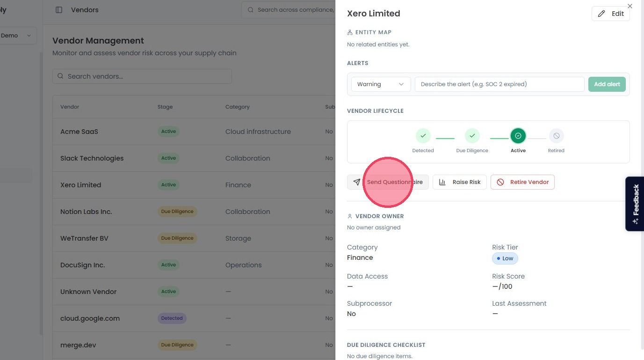Open the merge.dev vendor row
This screenshot has width=644, height=360.
coord(194,345)
